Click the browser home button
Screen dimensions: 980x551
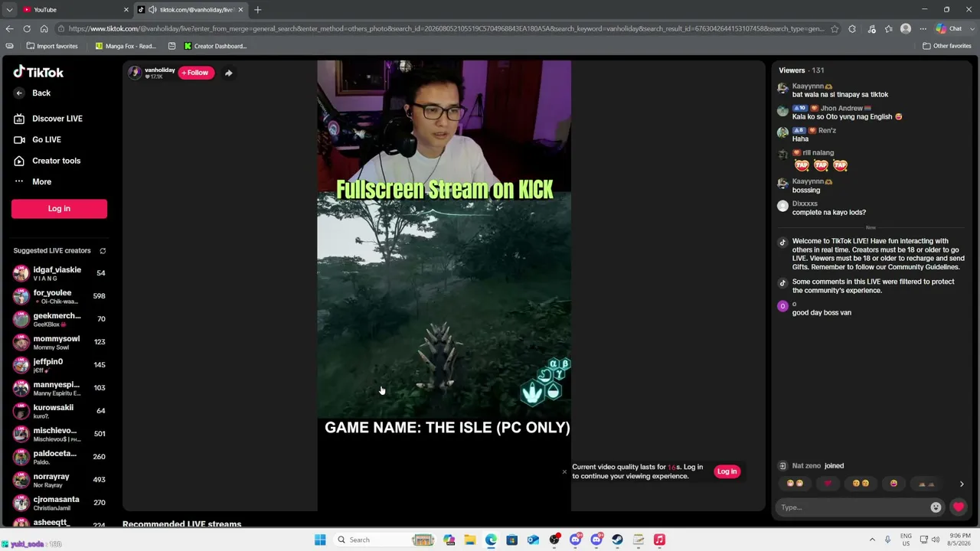click(x=44, y=29)
